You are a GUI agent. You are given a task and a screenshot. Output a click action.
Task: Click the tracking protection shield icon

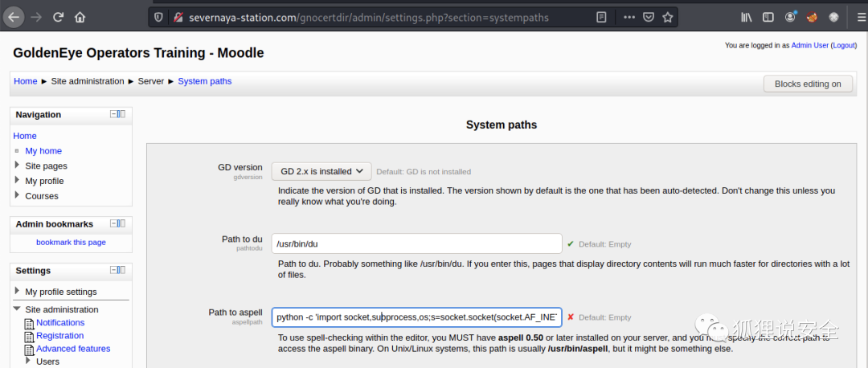(159, 17)
